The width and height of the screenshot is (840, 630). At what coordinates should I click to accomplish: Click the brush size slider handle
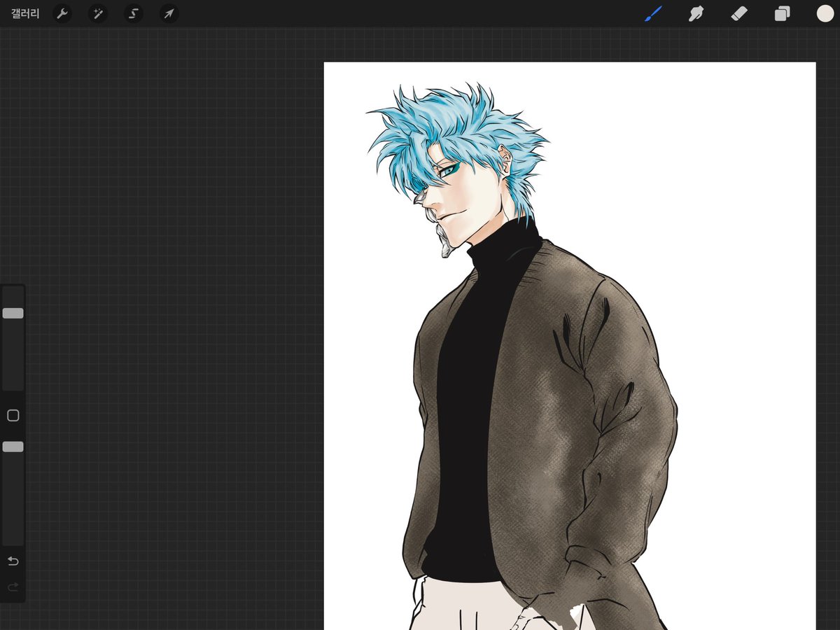click(13, 313)
